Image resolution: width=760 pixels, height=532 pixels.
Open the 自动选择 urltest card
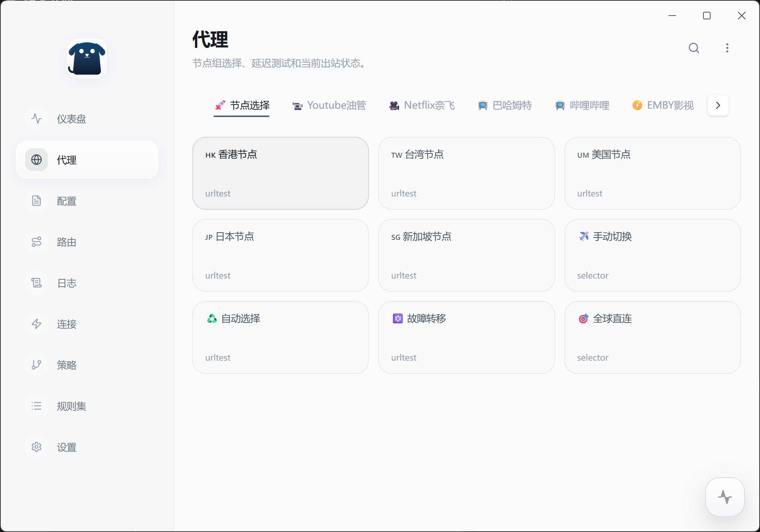(280, 337)
